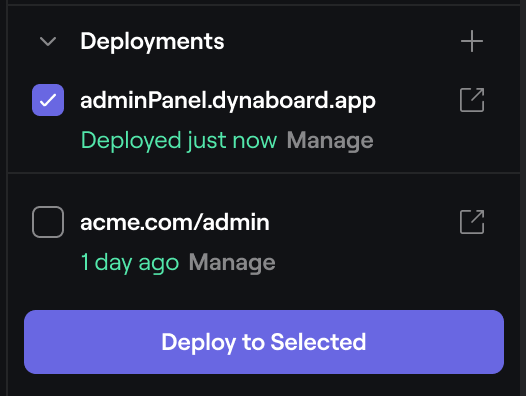The width and height of the screenshot is (526, 396).
Task: Open the first deployment's pop-out arrow icon
Action: tap(472, 100)
